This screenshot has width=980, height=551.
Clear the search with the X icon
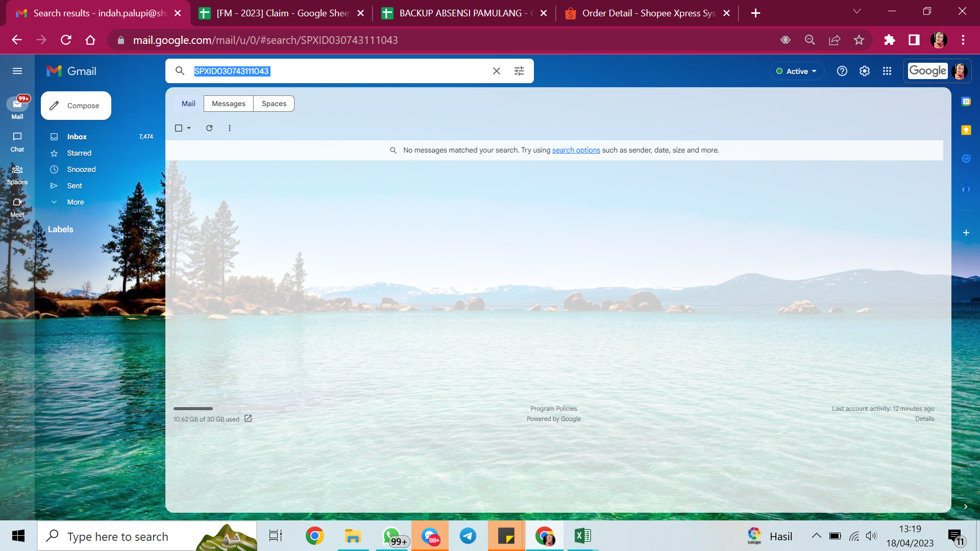click(496, 71)
